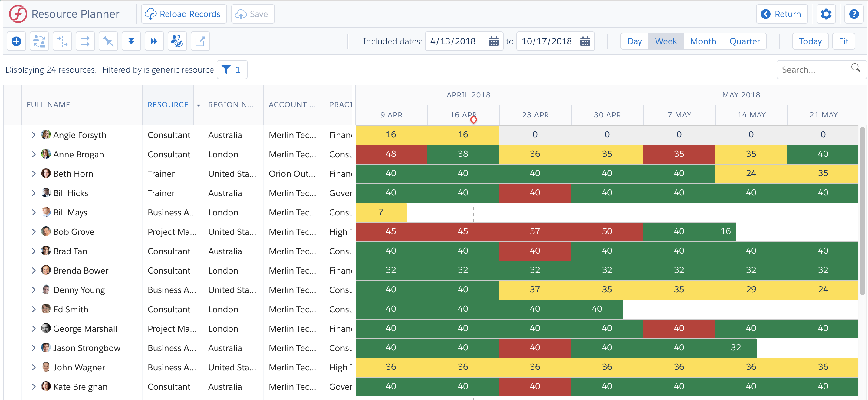Open settings with the gear icon
The height and width of the screenshot is (400, 868).
tap(826, 14)
